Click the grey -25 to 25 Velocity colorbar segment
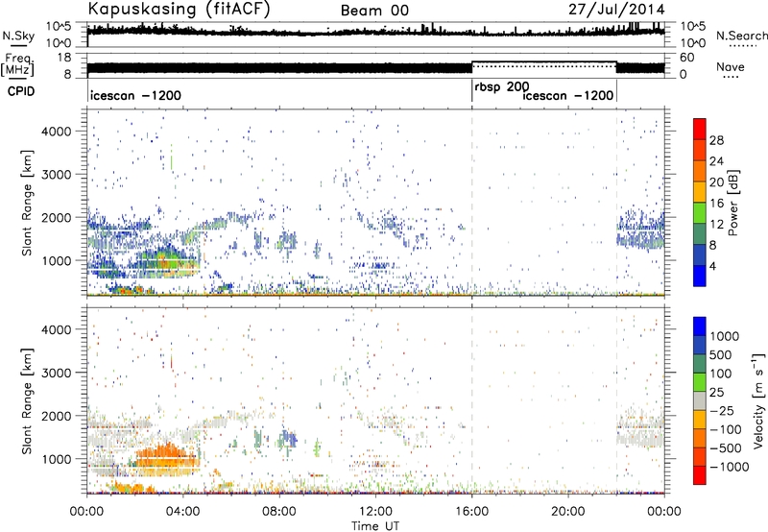The height and width of the screenshot is (532, 768). point(700,400)
